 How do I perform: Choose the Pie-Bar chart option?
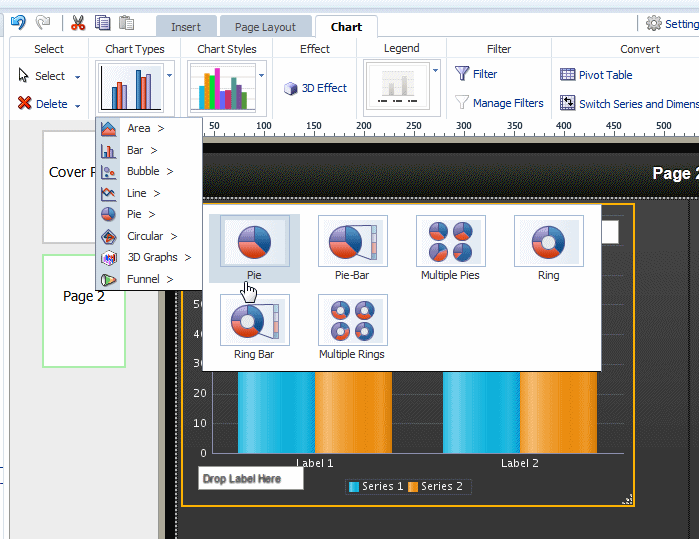[353, 248]
